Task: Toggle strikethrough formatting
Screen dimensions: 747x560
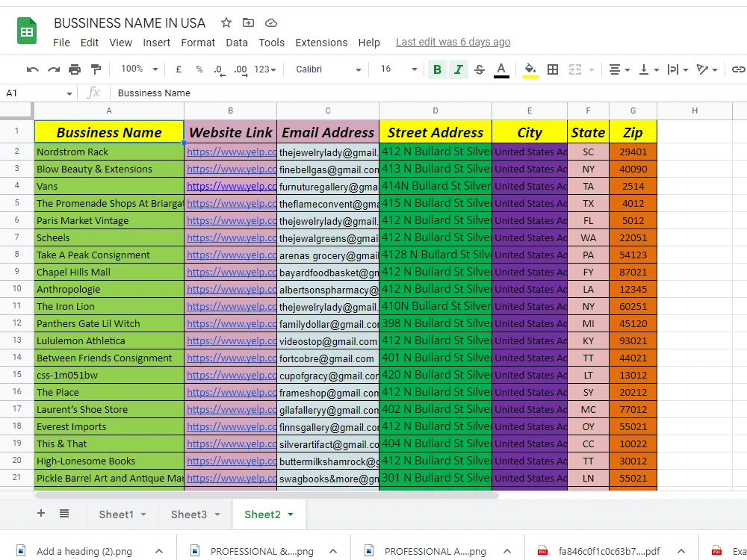Action: pyautogui.click(x=480, y=69)
